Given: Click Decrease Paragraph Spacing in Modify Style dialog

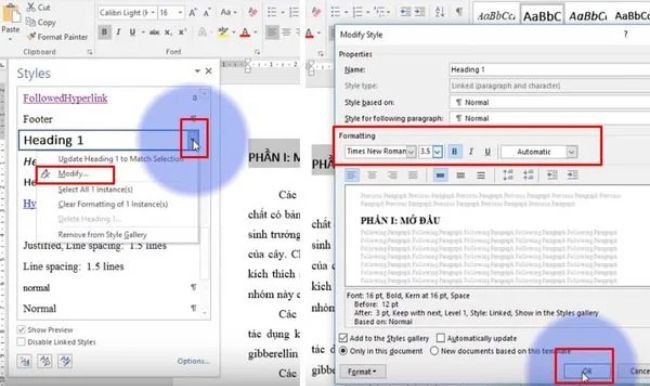Looking at the screenshot, I should pos(529,175).
